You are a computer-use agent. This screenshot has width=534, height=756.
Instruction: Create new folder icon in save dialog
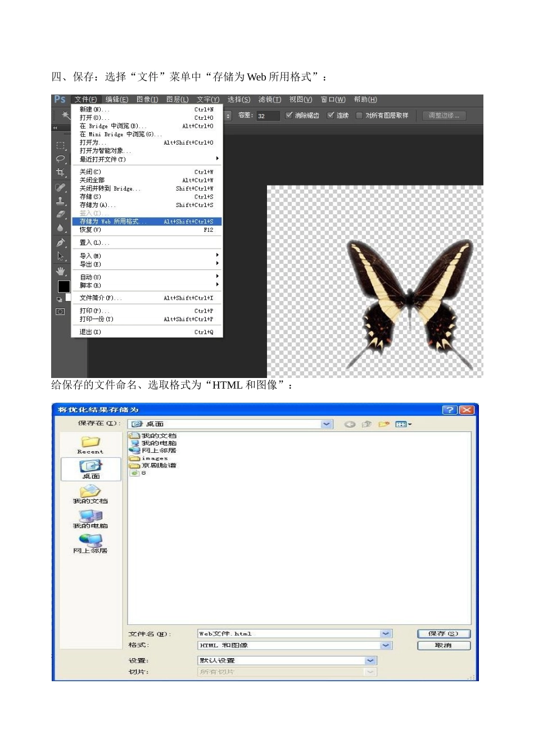384,424
